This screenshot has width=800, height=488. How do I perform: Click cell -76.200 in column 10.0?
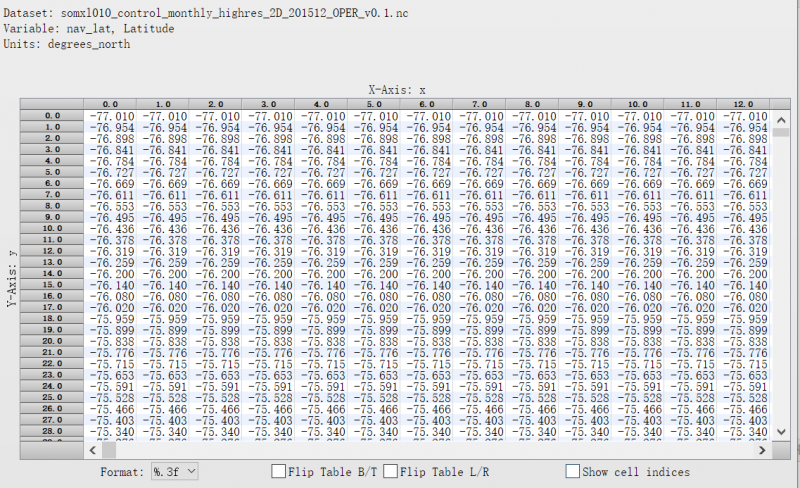point(636,273)
